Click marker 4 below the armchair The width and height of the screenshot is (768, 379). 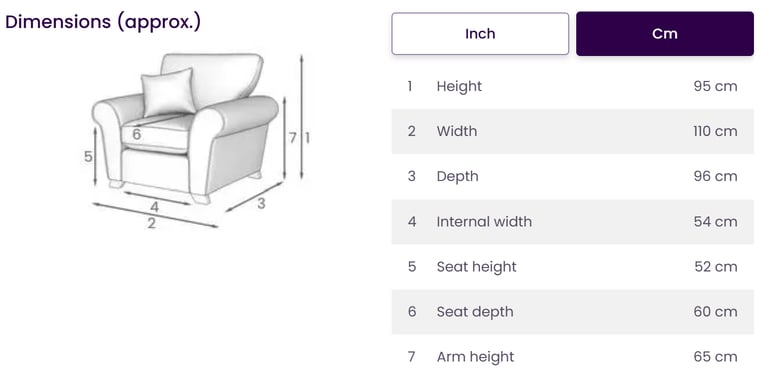click(155, 207)
